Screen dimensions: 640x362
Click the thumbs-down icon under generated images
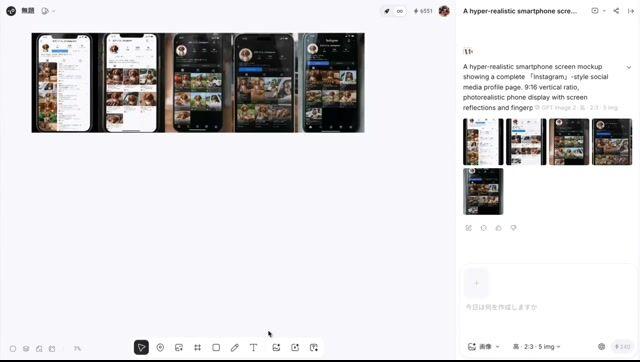(x=513, y=228)
